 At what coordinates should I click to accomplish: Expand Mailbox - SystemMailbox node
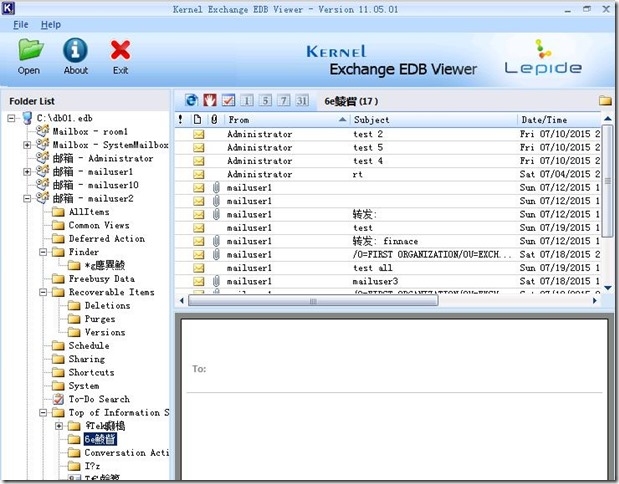[x=27, y=145]
